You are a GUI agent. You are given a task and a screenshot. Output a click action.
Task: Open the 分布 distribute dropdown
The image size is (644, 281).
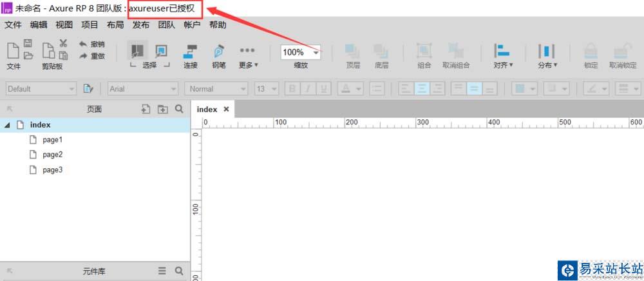coord(547,56)
